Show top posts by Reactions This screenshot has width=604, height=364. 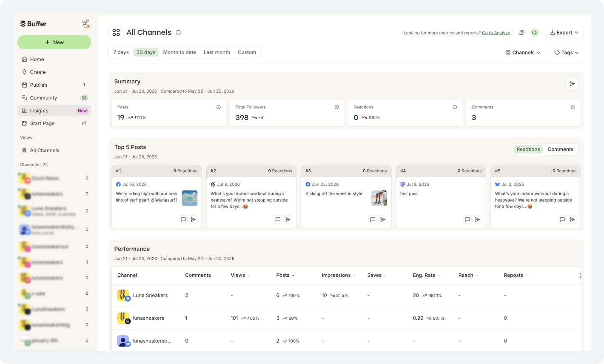[528, 149]
